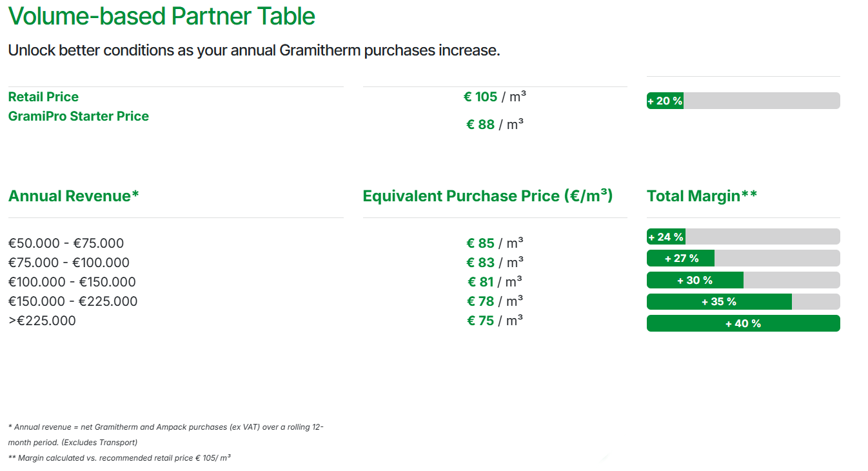Click the € 105 / m³ retail price

pyautogui.click(x=495, y=97)
